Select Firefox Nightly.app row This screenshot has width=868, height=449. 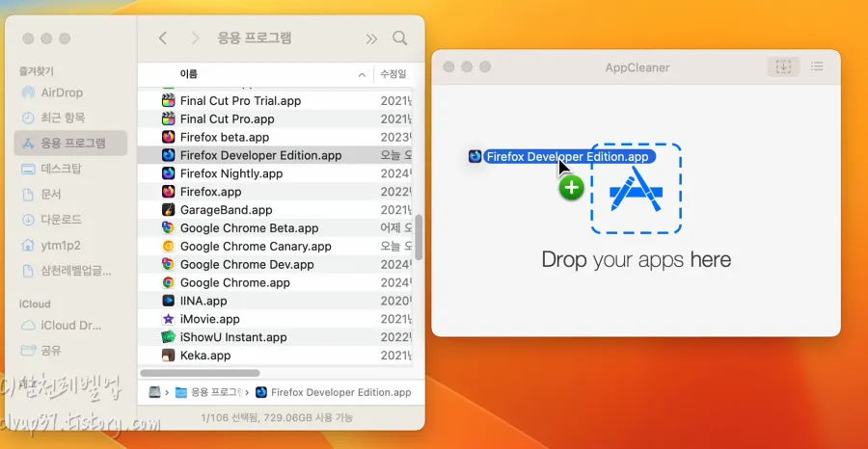point(275,173)
